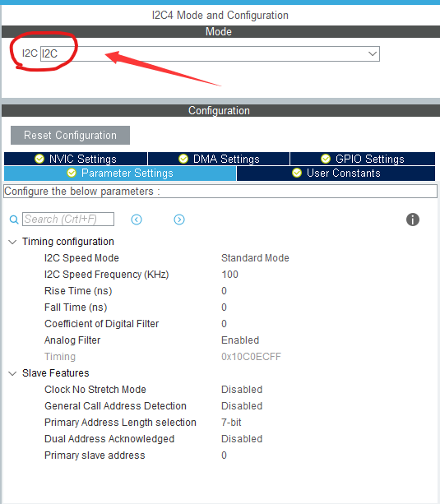Click the info icon
Image resolution: width=440 pixels, height=504 pixels.
click(x=413, y=220)
